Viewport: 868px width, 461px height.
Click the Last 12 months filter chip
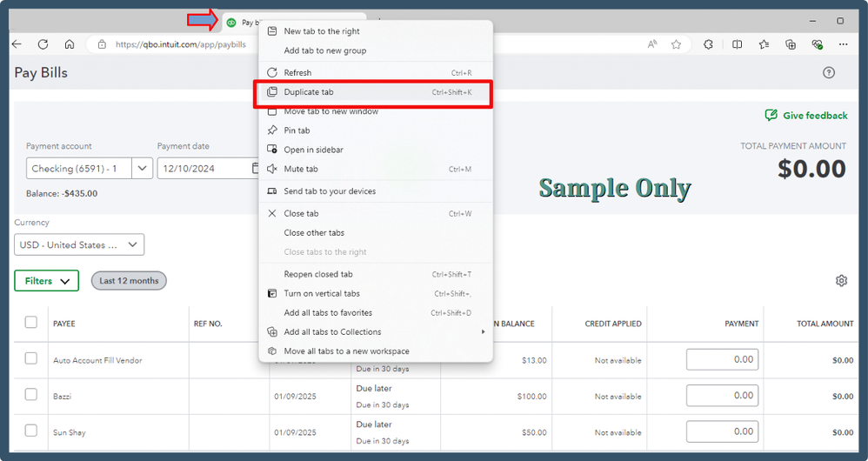[x=129, y=281]
